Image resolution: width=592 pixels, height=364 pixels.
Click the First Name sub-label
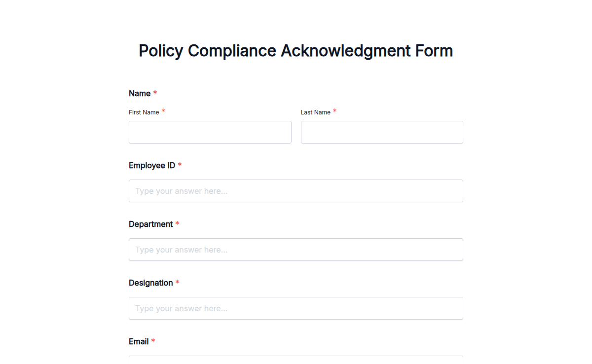[143, 112]
